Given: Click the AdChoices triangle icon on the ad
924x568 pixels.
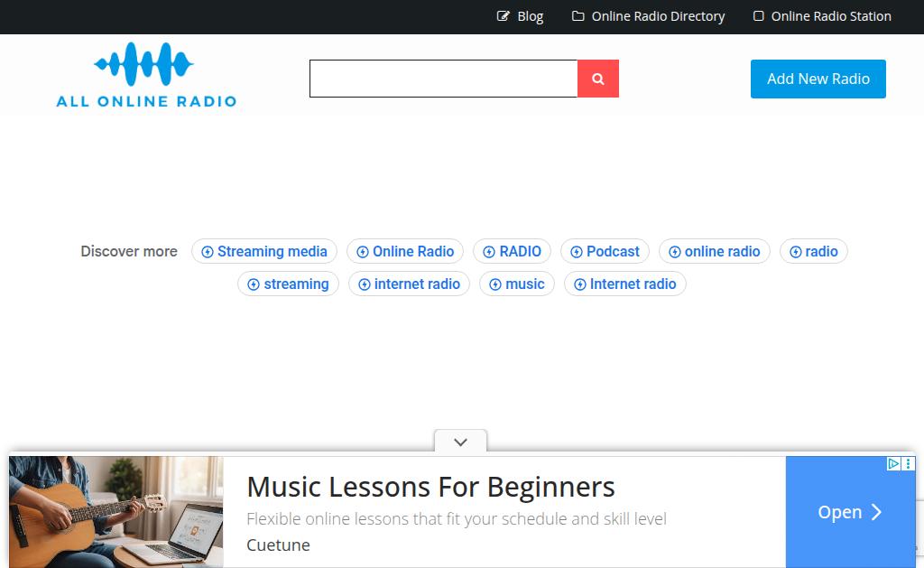Looking at the screenshot, I should (x=893, y=463).
